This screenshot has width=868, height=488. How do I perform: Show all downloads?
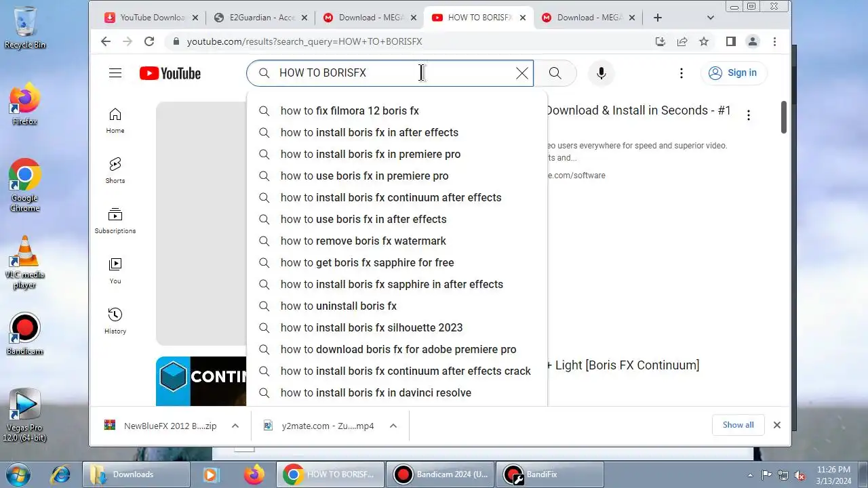pos(738,425)
